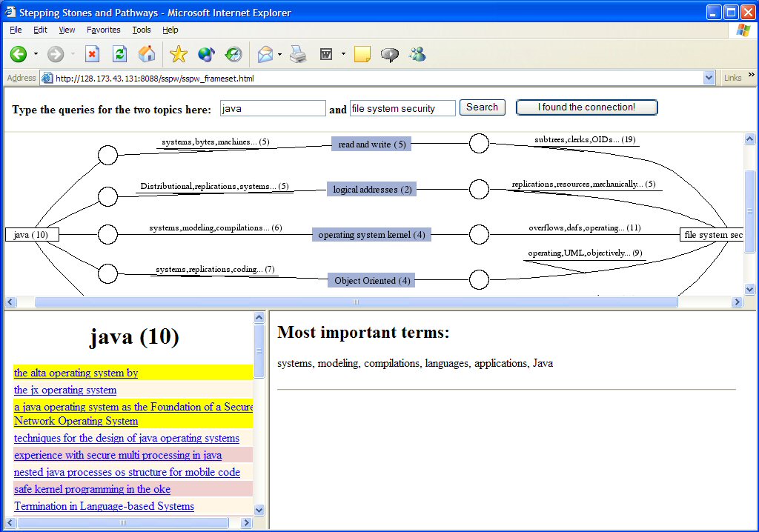Screen dimensions: 759x532
Task: Open the Edit menu
Action: (x=40, y=30)
